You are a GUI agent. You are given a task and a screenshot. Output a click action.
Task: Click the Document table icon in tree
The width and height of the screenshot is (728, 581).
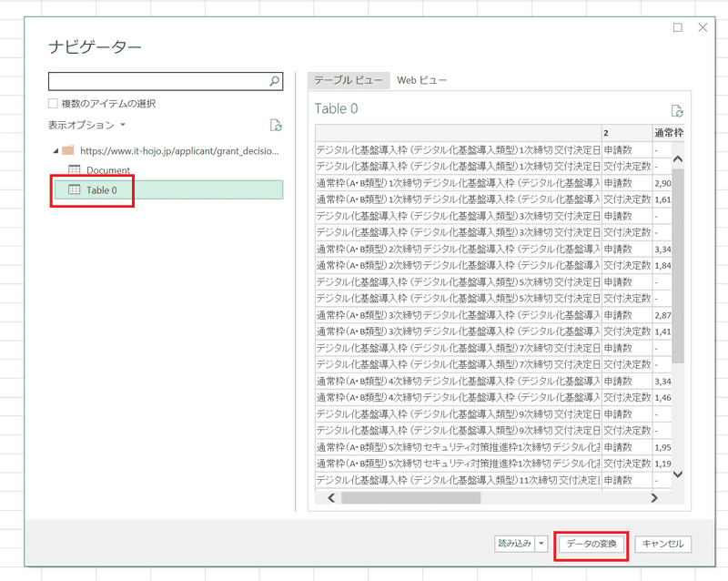(75, 170)
